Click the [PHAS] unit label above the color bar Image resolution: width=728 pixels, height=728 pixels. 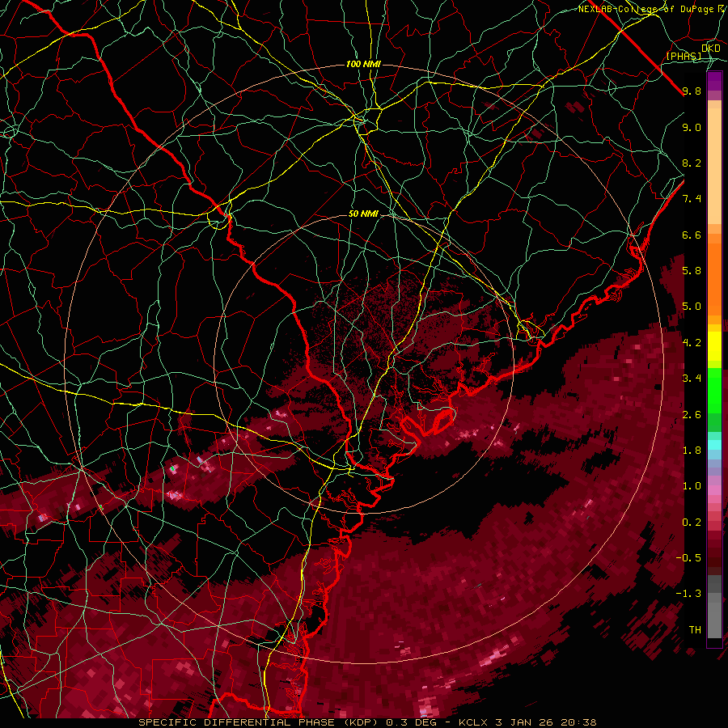tap(684, 57)
